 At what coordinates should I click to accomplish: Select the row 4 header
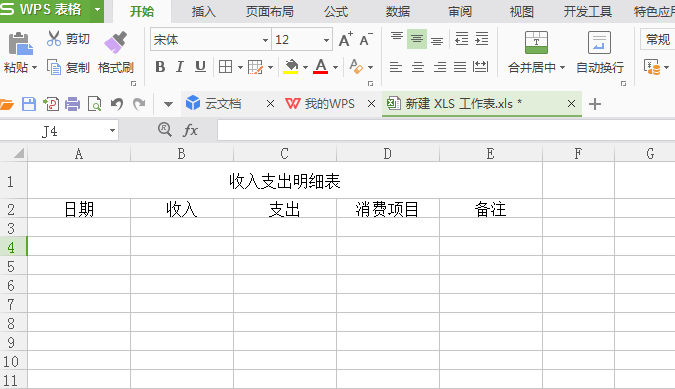tap(13, 247)
